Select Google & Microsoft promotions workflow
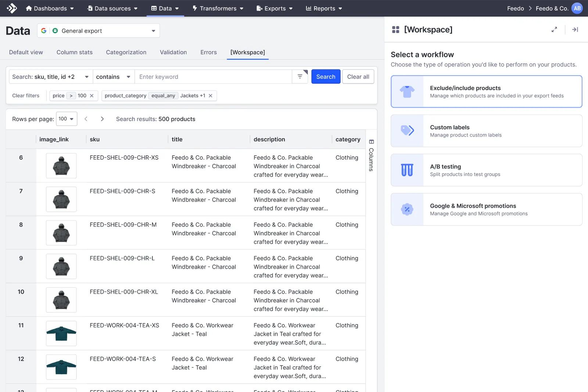 point(487,210)
